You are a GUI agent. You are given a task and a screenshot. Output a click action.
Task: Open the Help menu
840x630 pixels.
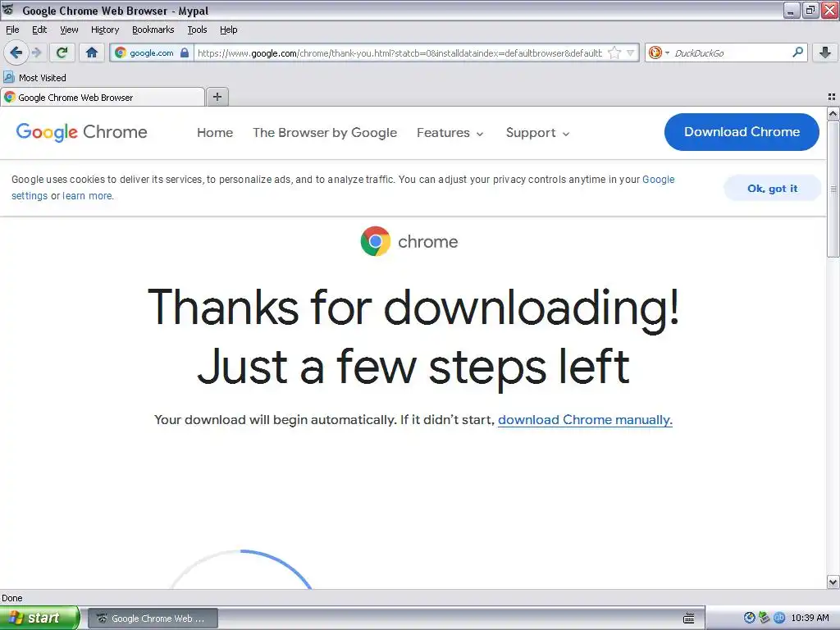tap(229, 30)
